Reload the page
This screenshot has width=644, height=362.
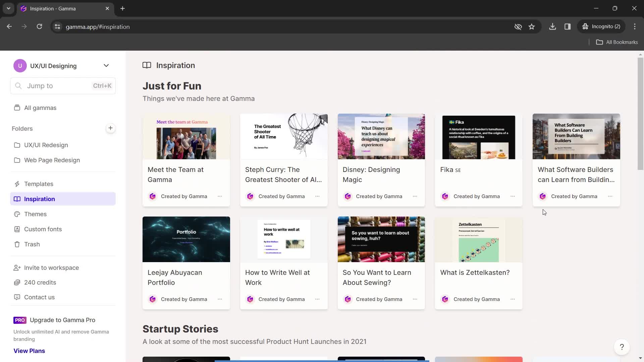pyautogui.click(x=40, y=26)
